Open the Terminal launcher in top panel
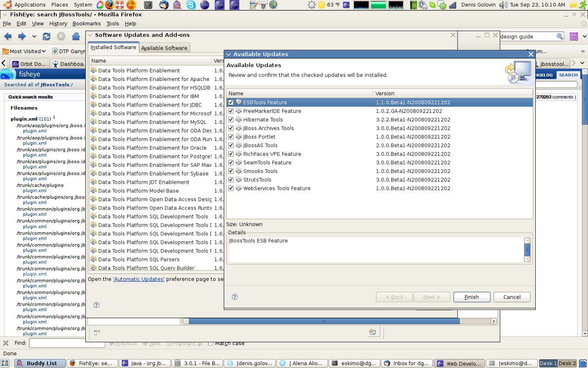The width and height of the screenshot is (588, 368). point(148,5)
